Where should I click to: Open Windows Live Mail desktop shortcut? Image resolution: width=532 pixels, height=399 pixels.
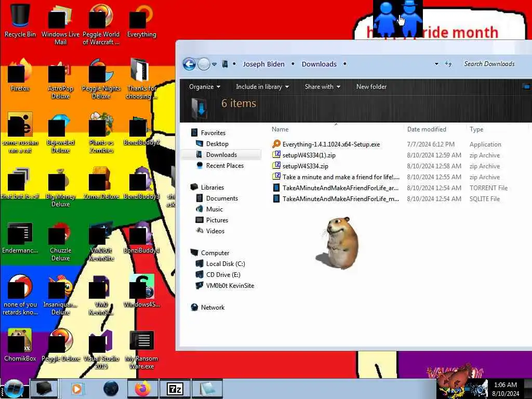pyautogui.click(x=60, y=24)
